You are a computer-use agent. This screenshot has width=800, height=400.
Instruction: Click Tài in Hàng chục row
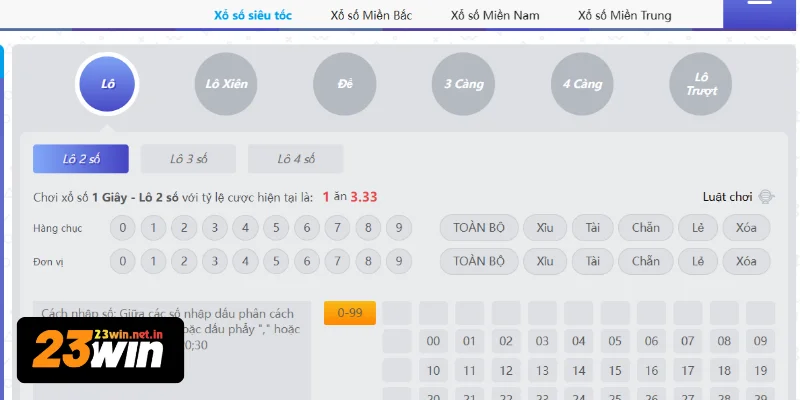point(592,228)
